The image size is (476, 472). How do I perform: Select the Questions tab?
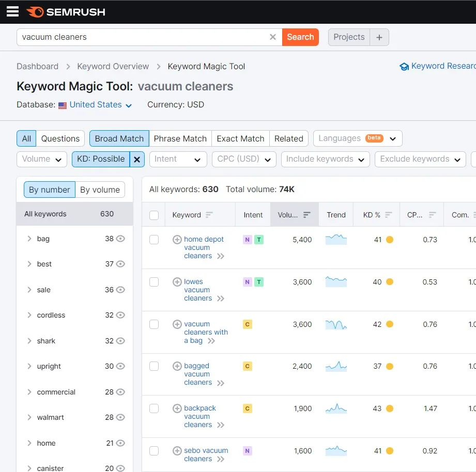(x=60, y=138)
